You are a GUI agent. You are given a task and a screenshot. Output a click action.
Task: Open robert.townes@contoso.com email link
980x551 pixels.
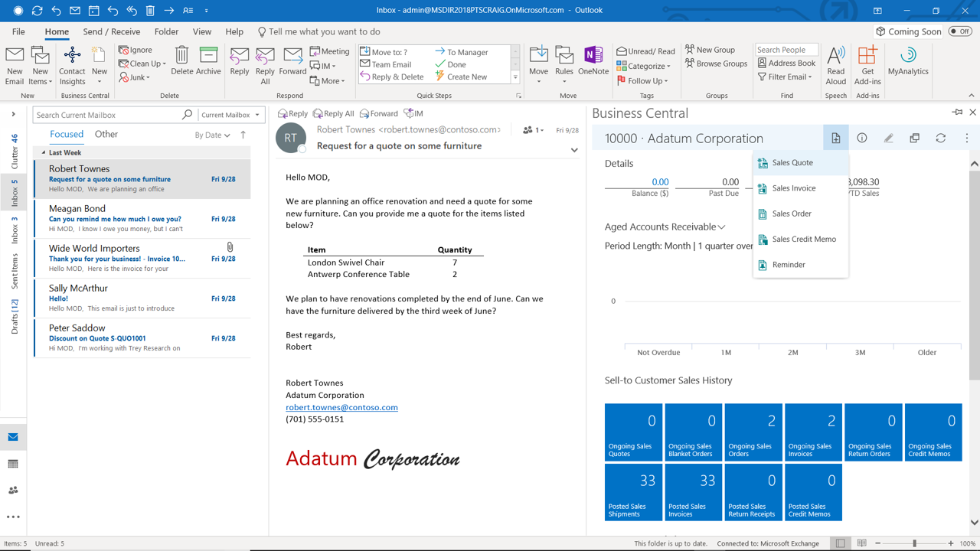(x=341, y=407)
